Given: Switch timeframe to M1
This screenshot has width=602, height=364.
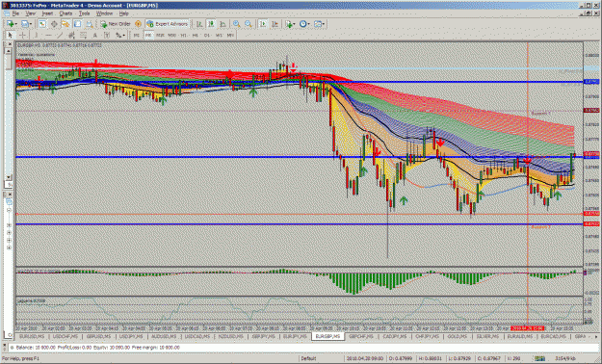Looking at the screenshot, I should click(x=137, y=36).
